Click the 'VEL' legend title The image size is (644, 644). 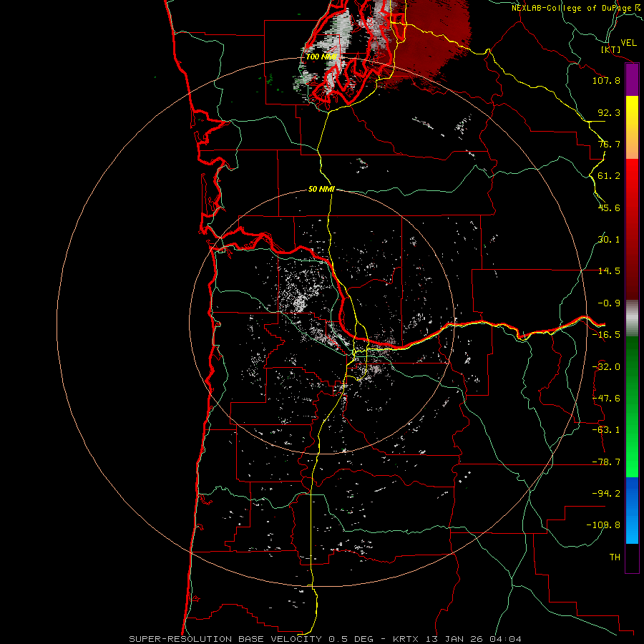(x=628, y=43)
